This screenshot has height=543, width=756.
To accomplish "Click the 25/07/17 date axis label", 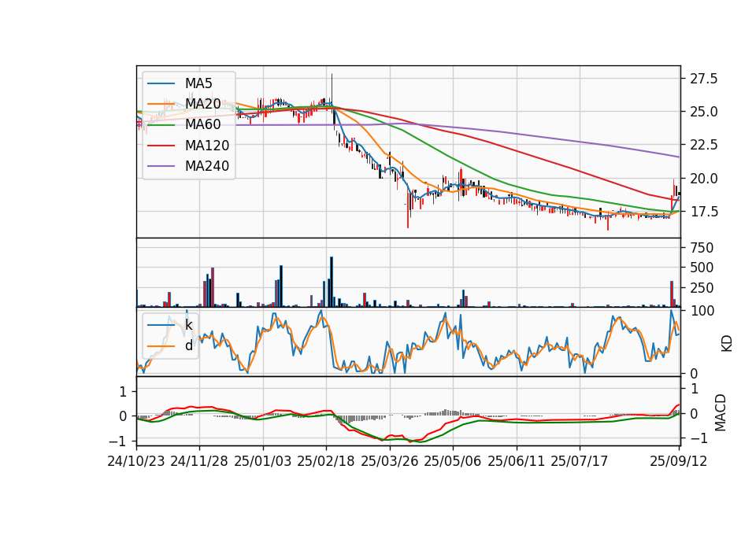I will pyautogui.click(x=580, y=462).
